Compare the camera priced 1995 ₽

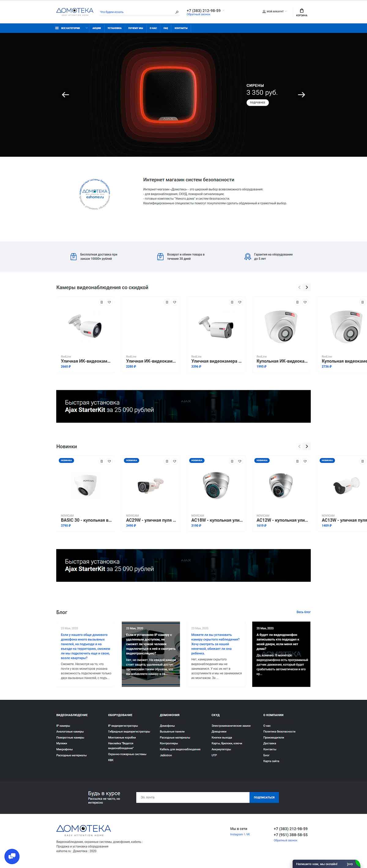297,302
